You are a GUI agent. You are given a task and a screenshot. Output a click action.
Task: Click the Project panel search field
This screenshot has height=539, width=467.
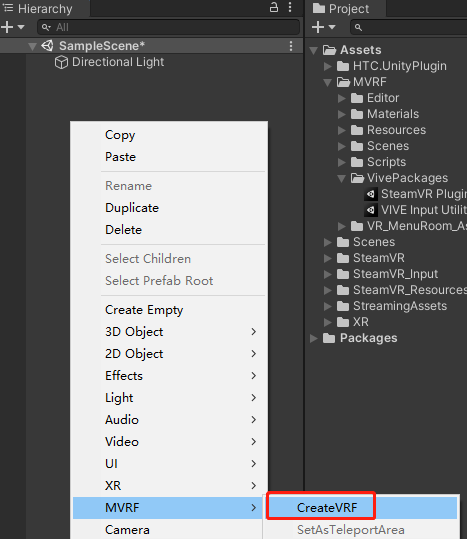(x=409, y=27)
